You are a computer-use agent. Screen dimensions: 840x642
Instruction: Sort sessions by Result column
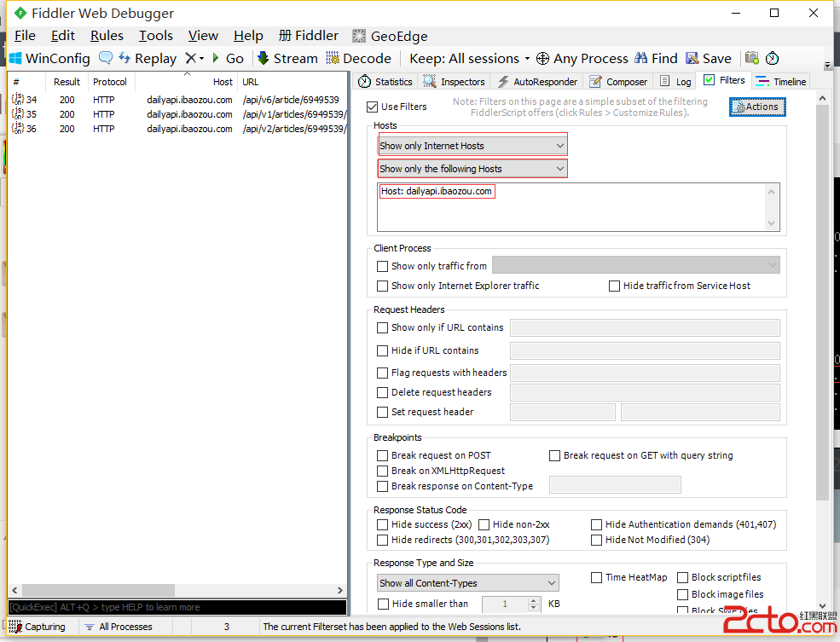[67, 82]
